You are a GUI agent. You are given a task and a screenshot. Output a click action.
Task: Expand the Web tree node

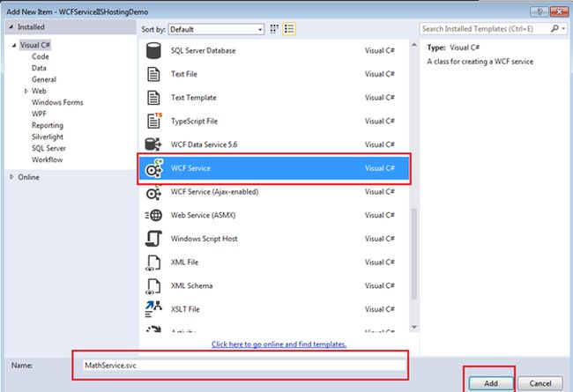26,91
